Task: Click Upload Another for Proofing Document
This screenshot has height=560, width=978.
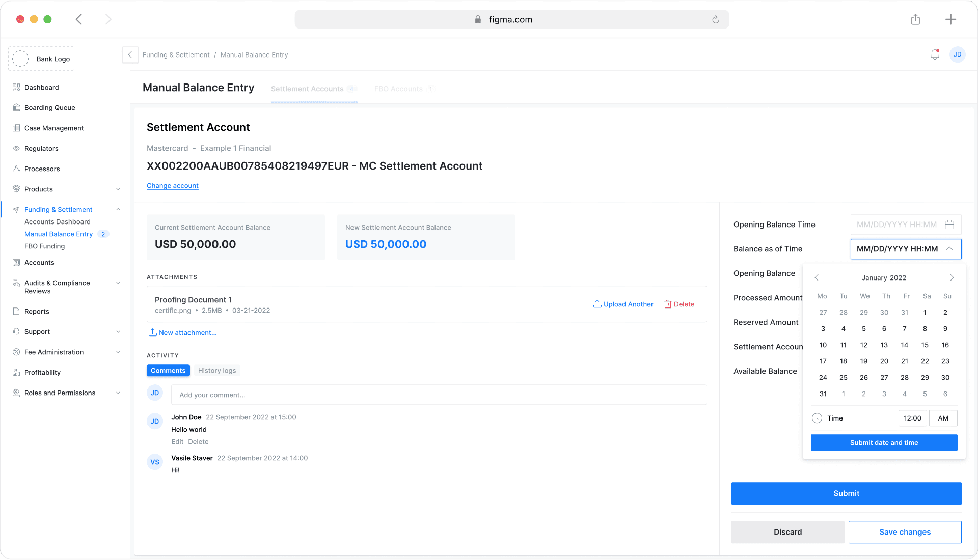Action: 623,304
